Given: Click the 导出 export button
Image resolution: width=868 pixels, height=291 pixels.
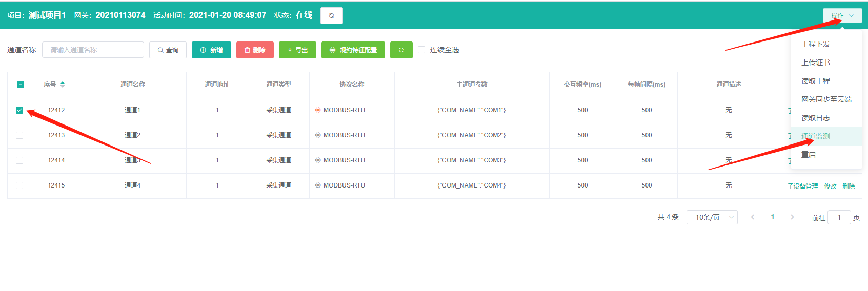Looking at the screenshot, I should point(297,50).
